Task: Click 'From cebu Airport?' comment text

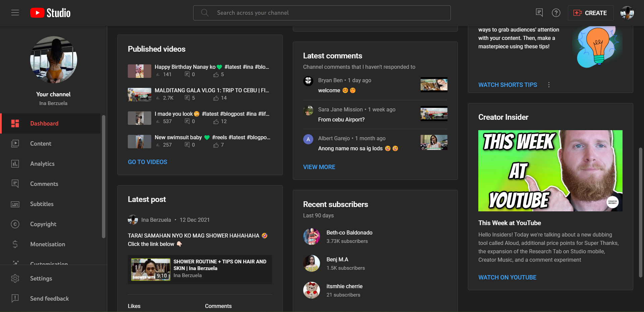Action: click(341, 119)
